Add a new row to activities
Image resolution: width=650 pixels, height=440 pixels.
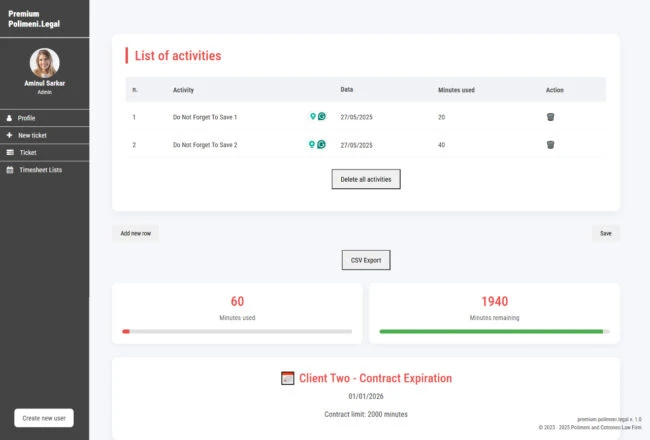136,233
